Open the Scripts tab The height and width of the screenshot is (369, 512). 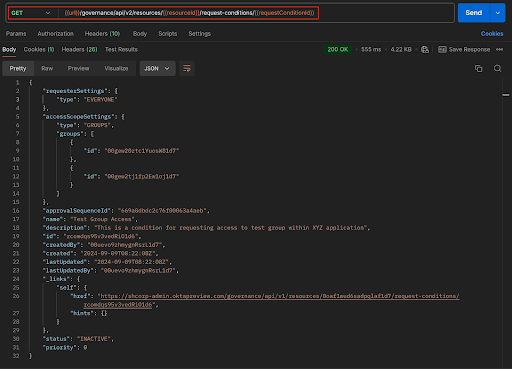pos(168,34)
